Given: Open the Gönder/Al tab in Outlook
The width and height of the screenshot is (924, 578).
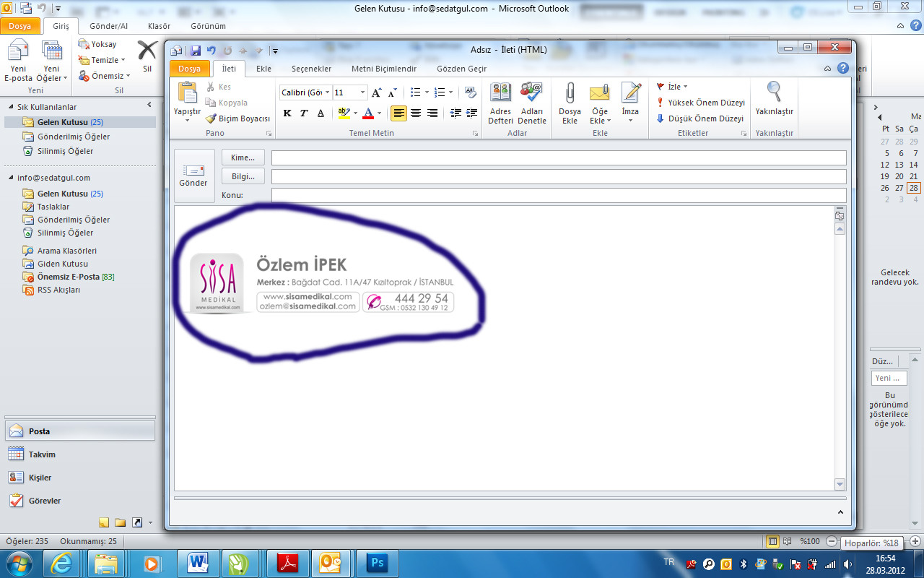Looking at the screenshot, I should [109, 26].
